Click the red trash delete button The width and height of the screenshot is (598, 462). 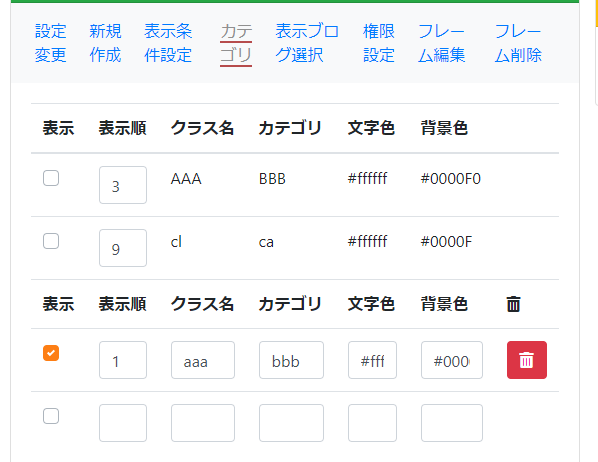pyautogui.click(x=527, y=360)
